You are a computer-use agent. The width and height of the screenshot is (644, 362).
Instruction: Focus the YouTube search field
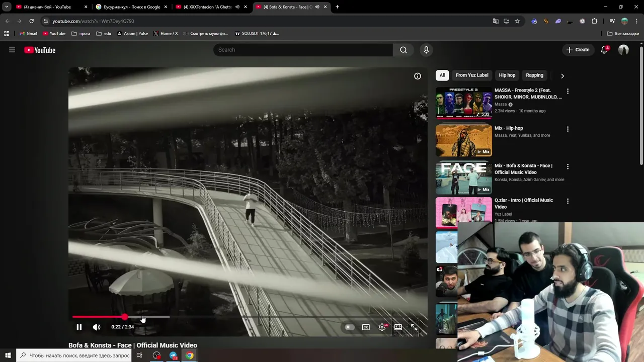(x=303, y=50)
